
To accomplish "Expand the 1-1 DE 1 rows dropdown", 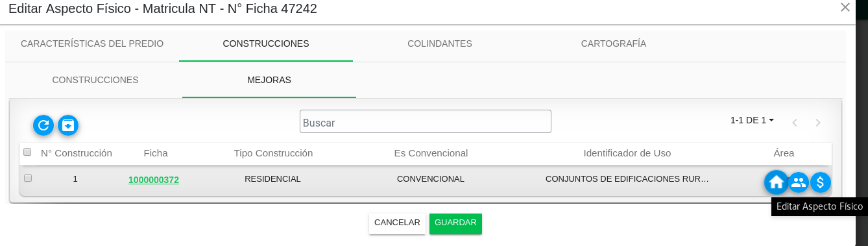I will click(752, 120).
